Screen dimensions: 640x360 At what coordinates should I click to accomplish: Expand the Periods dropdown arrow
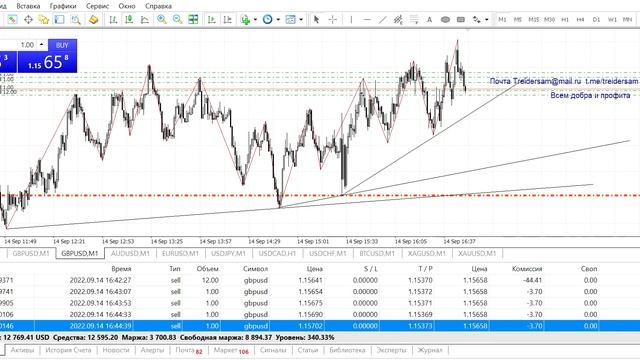pyautogui.click(x=278, y=19)
